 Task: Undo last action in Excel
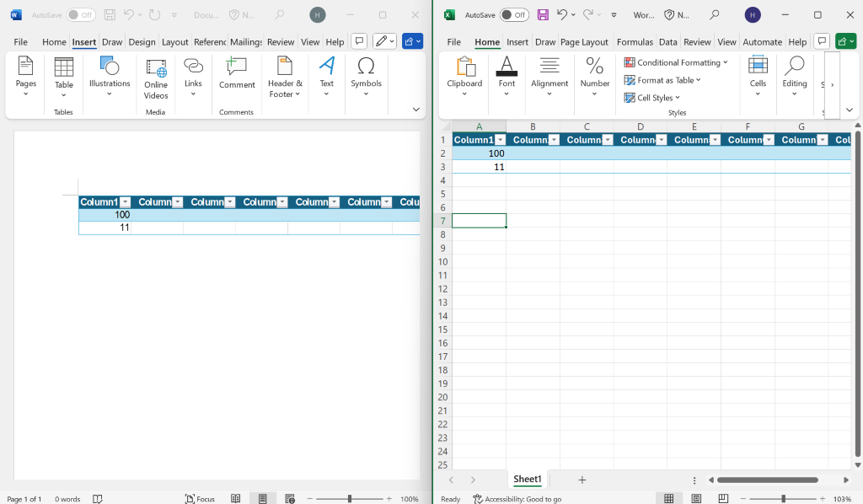coord(561,15)
